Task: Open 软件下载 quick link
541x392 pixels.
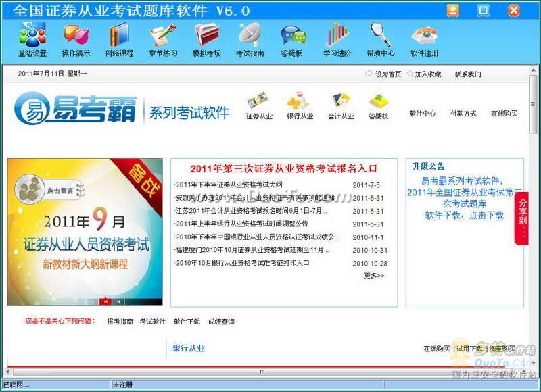Action: pyautogui.click(x=187, y=322)
